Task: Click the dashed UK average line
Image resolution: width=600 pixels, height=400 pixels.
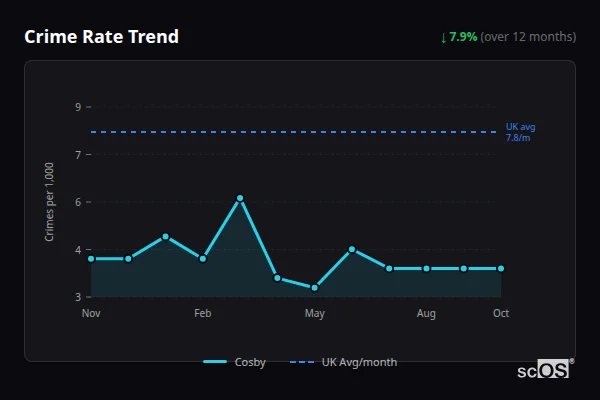Action: pyautogui.click(x=294, y=132)
